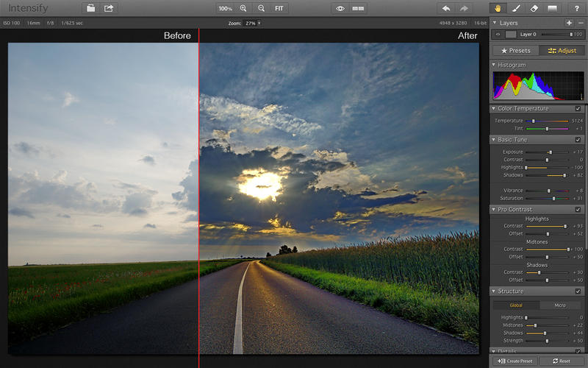Click the zoom in magnifier icon
Image resolution: width=588 pixels, height=368 pixels.
coord(243,8)
